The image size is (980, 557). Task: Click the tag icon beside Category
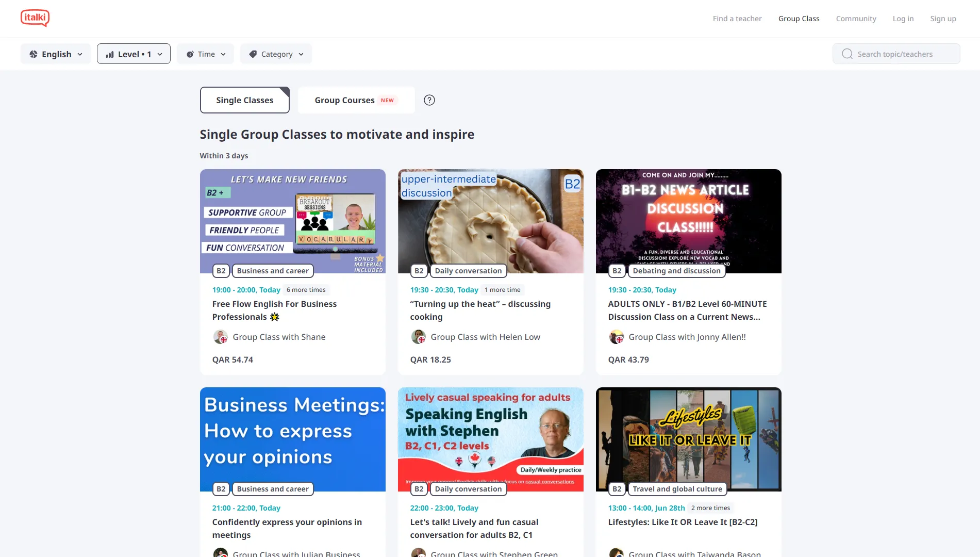point(253,54)
